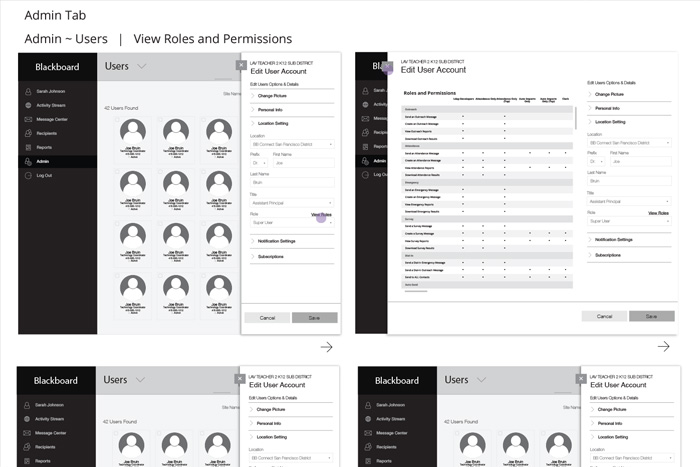Click Roles and Permissions table vertical scrollbar
Image resolution: width=700 pixels, height=467 pixels.
[576, 118]
